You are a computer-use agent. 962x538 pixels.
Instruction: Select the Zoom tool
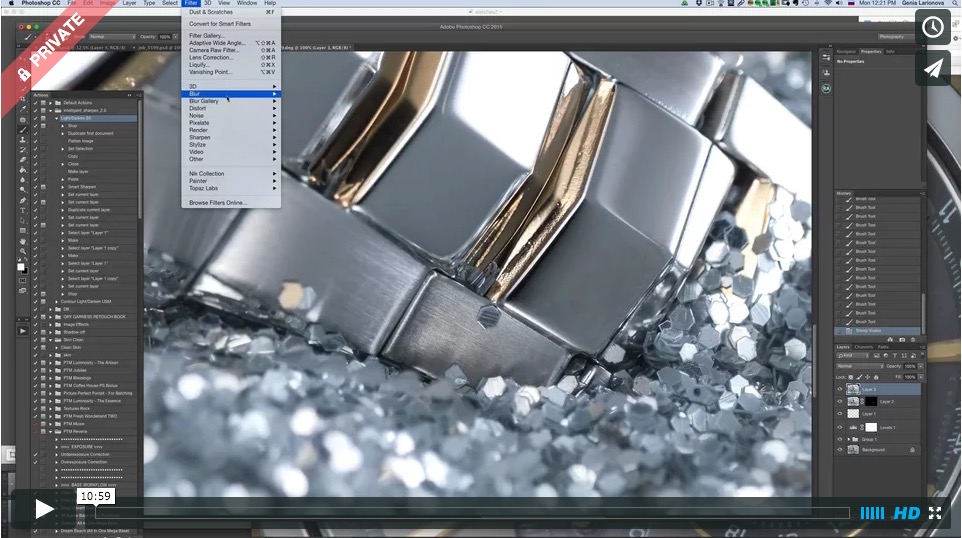coord(23,251)
